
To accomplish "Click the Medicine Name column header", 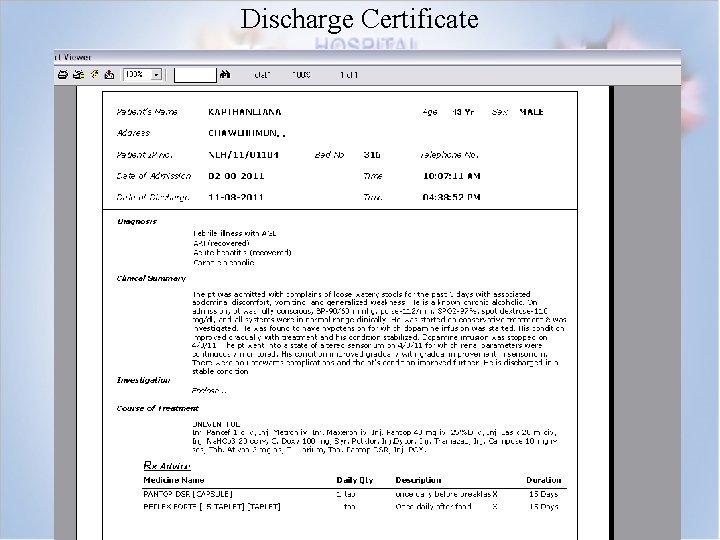I will (174, 480).
